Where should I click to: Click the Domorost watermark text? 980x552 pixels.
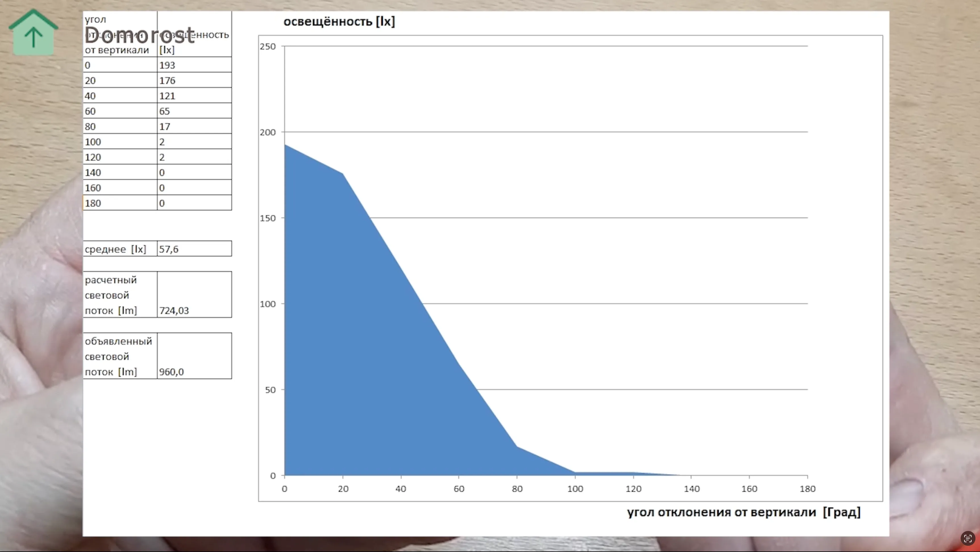(x=139, y=35)
